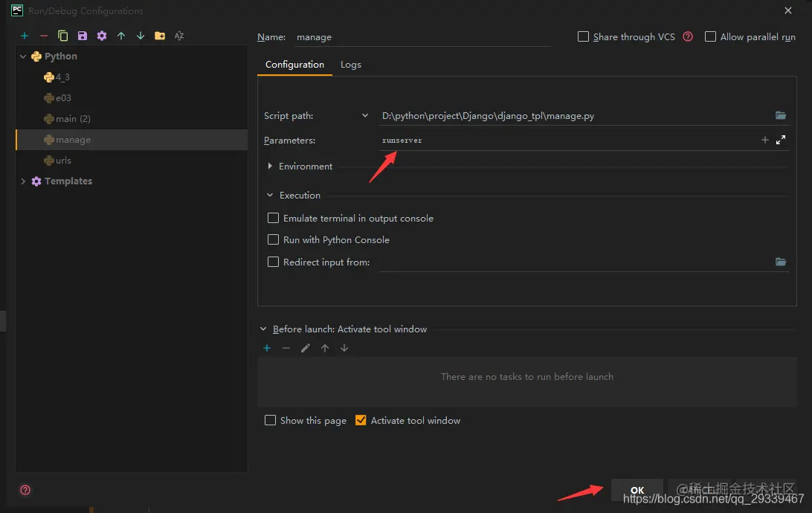
Task: Enable Redirect input from
Action: (x=273, y=262)
